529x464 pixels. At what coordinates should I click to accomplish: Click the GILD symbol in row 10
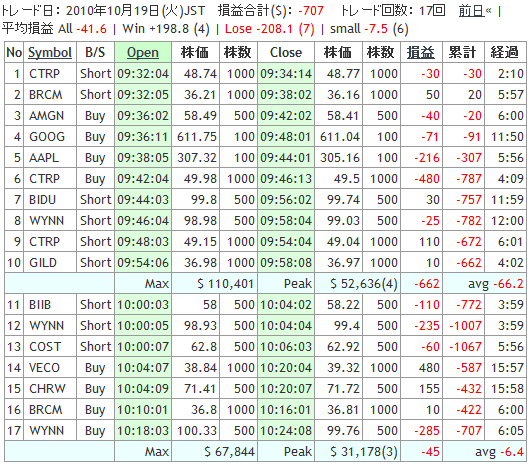coord(43,263)
